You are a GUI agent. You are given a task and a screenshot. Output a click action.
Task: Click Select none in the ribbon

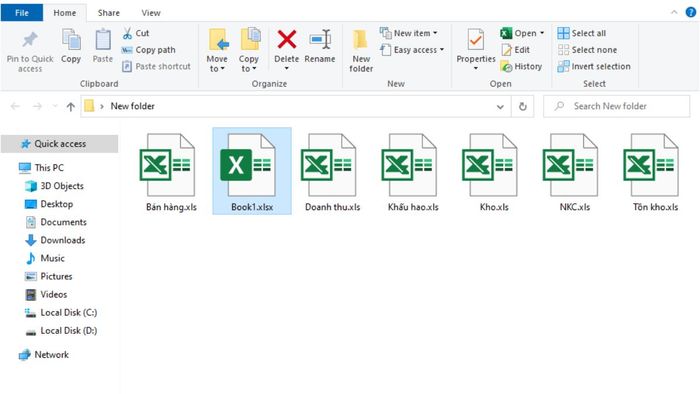[x=587, y=50]
